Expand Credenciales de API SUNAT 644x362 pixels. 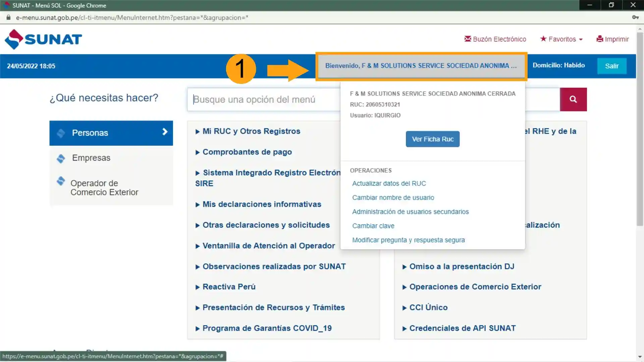(462, 328)
